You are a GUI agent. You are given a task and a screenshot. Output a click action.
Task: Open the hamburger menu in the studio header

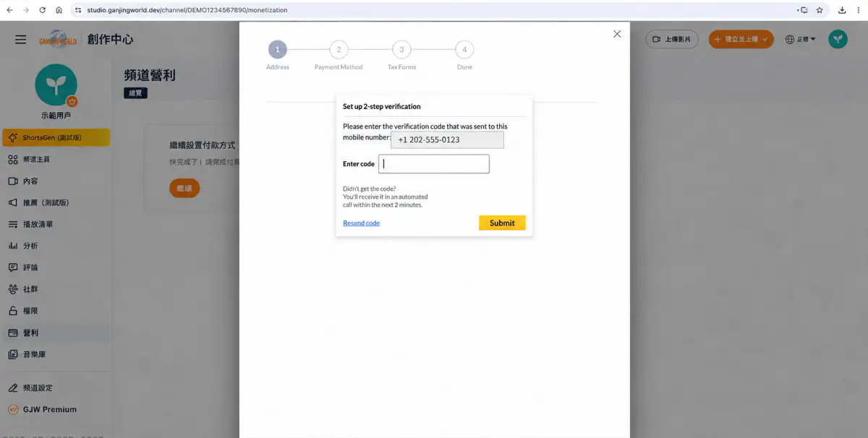pyautogui.click(x=21, y=40)
